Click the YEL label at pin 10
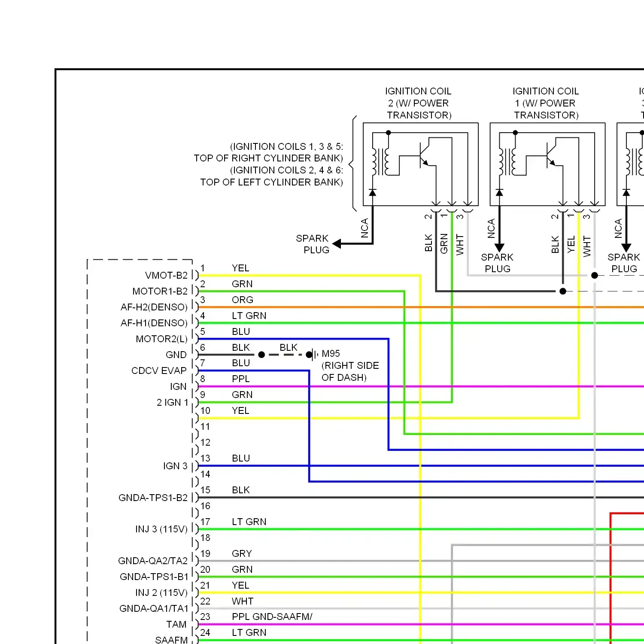644x644 pixels. click(240, 410)
